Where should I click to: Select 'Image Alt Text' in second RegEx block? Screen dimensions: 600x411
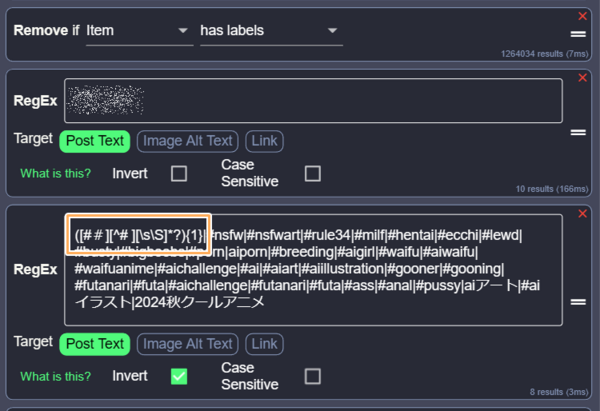tap(188, 344)
